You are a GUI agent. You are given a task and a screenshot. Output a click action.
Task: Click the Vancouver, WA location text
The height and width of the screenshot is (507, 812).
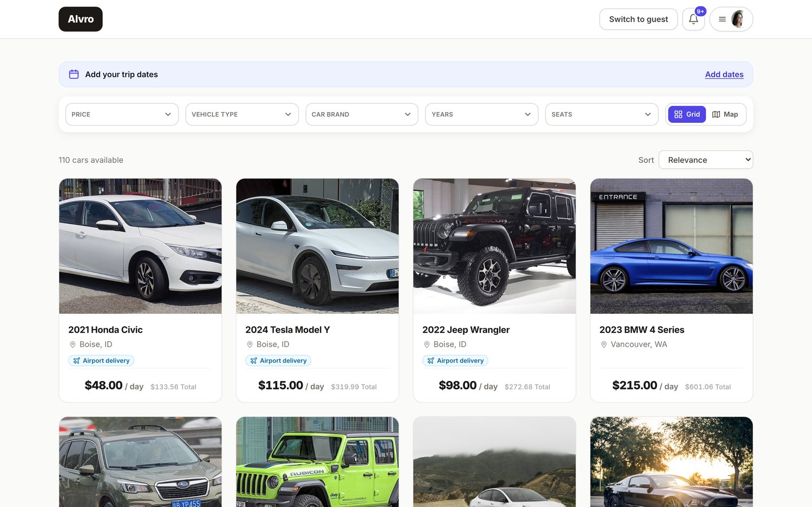coord(639,345)
